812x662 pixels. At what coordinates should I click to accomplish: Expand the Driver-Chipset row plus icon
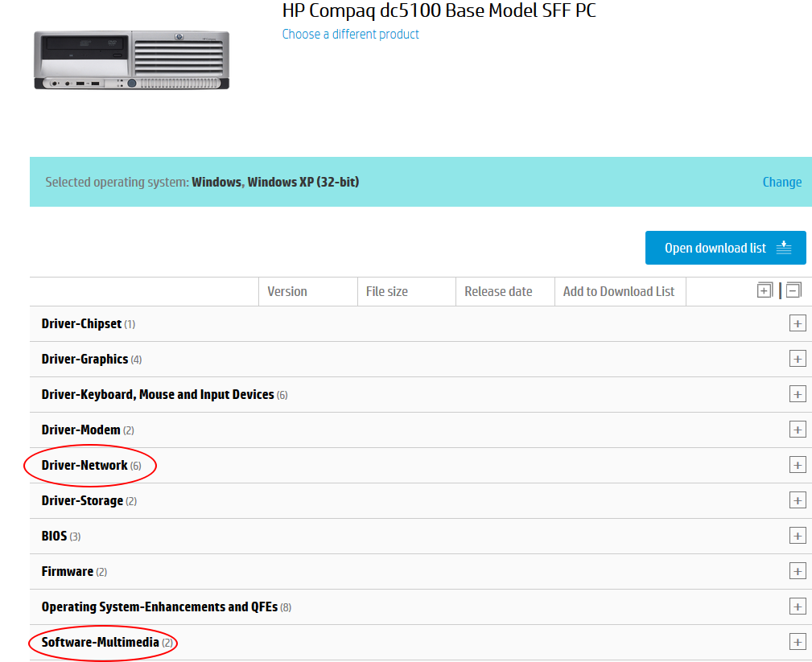point(798,323)
